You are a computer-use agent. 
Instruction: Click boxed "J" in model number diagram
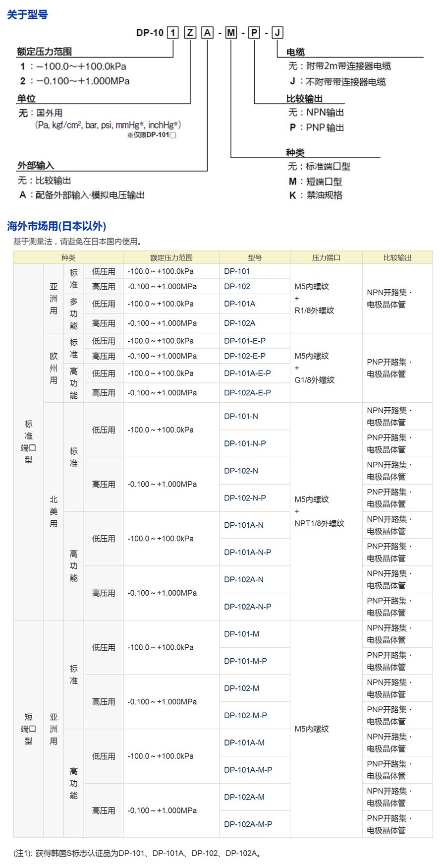pos(277,33)
